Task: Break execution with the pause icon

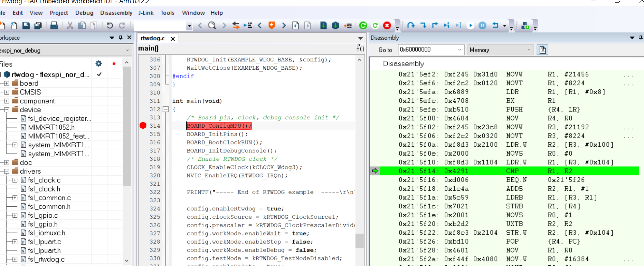Action: click(x=483, y=26)
